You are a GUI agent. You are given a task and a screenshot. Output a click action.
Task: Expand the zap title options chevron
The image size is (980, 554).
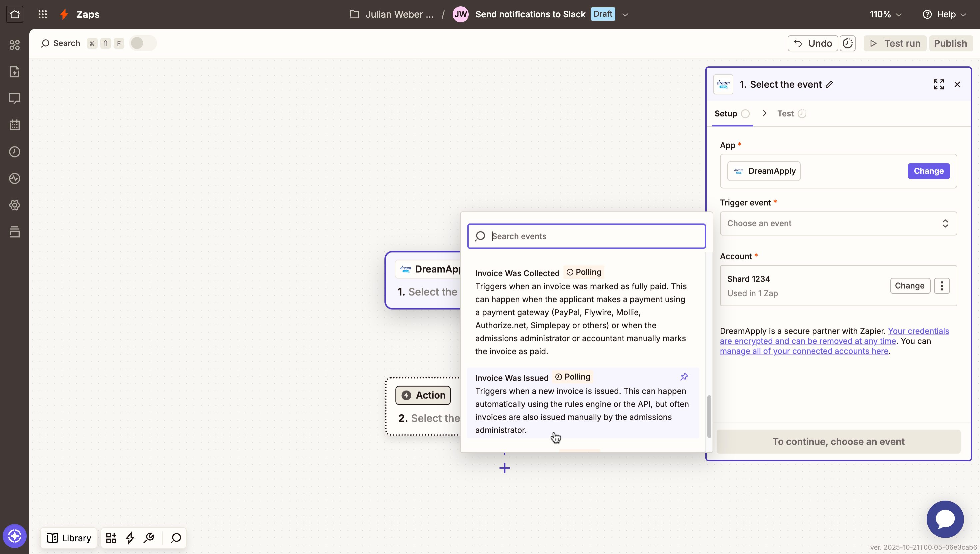point(625,14)
